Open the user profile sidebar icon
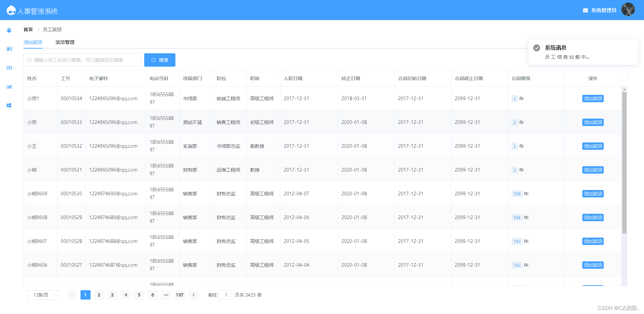 coord(9,30)
